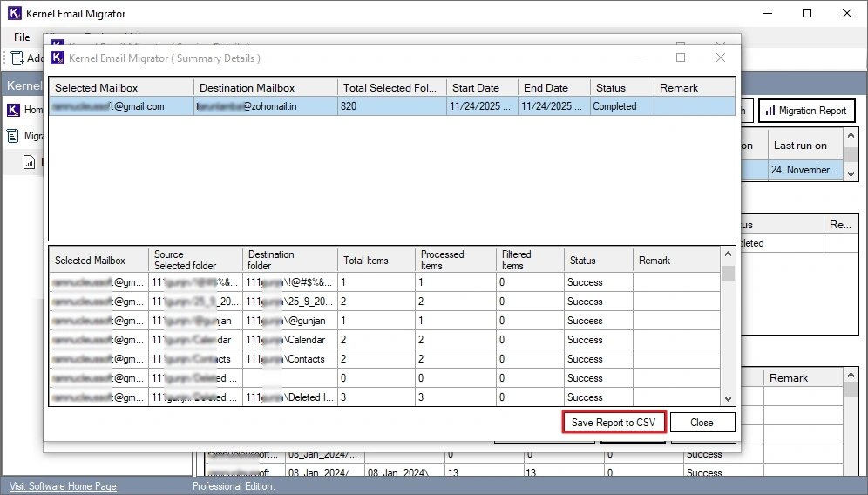Click the Add toolbar icon
This screenshot has width=868, height=495.
coord(17,58)
